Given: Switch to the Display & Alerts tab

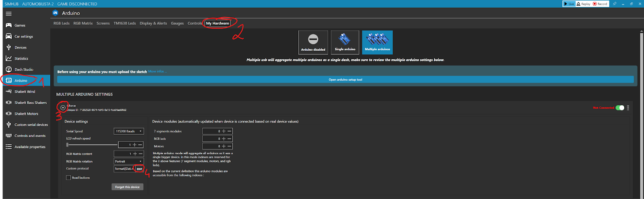Looking at the screenshot, I should (x=153, y=23).
